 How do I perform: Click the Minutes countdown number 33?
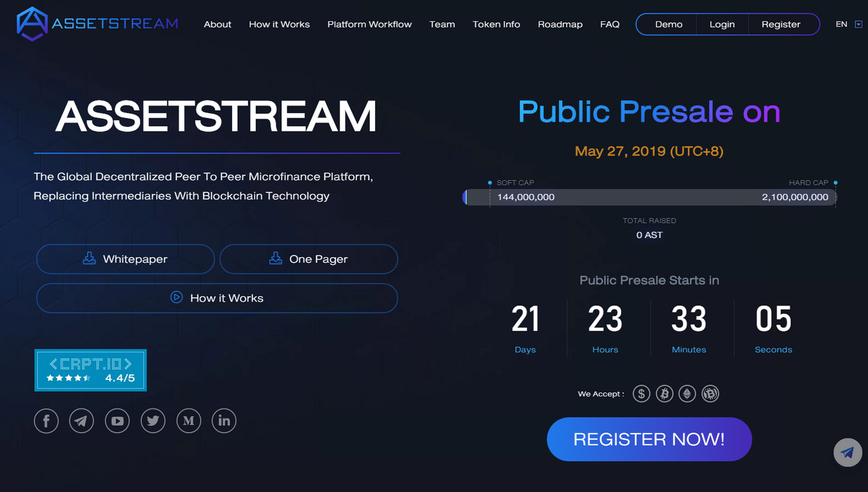coord(689,319)
